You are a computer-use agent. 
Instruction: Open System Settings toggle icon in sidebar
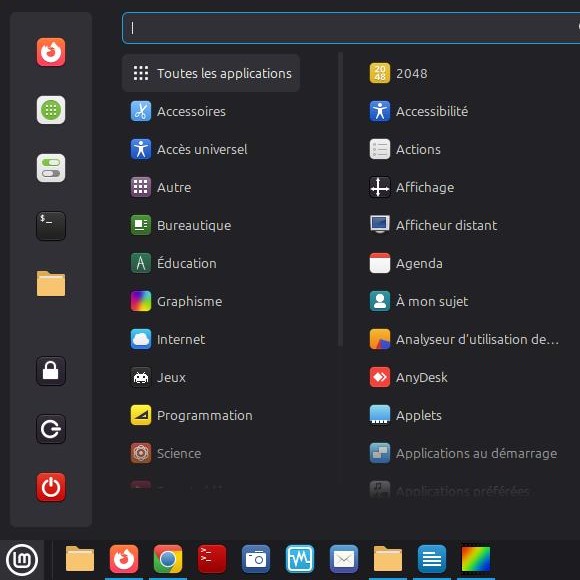point(51,168)
